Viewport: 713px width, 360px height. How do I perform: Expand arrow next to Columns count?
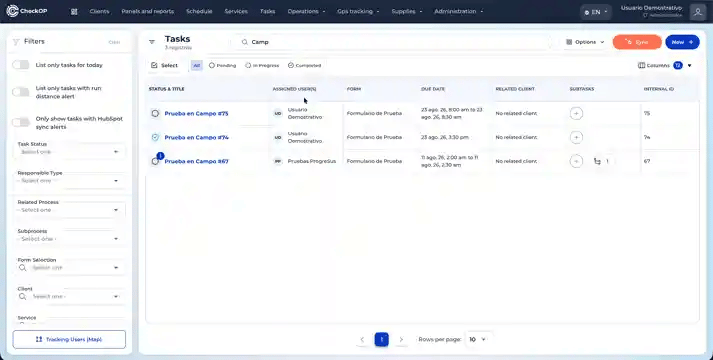pos(689,65)
